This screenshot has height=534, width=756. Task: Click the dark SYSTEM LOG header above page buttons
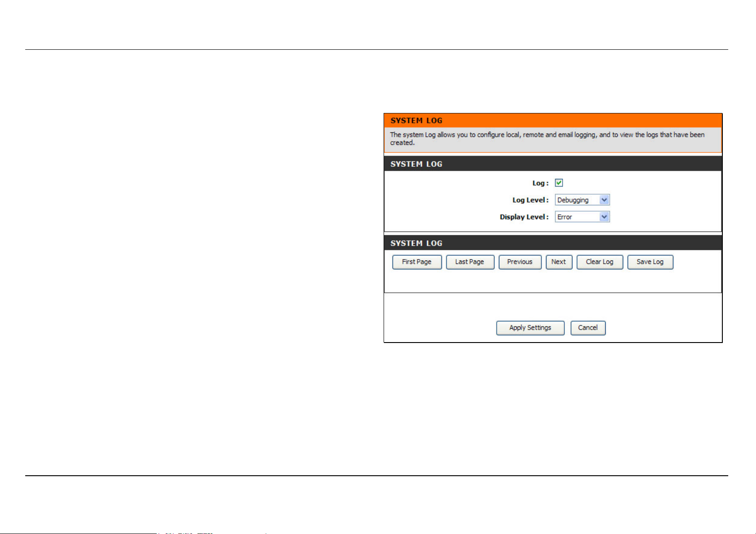[553, 243]
